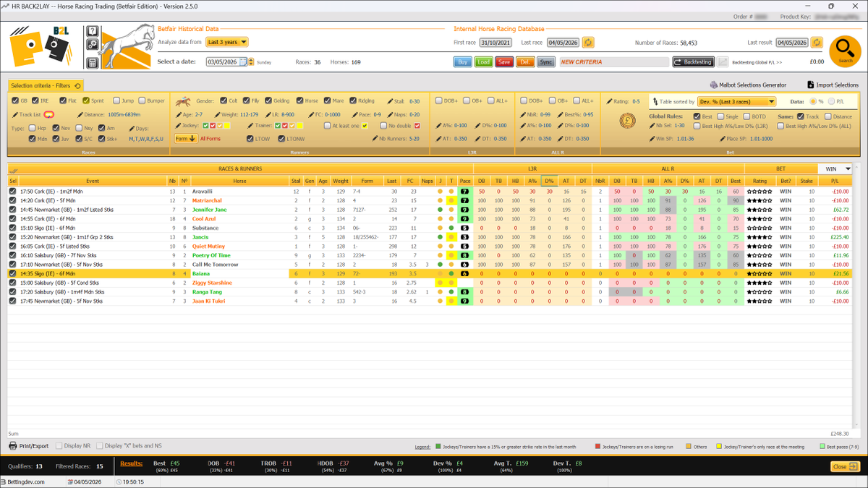Toggle the GB checkbox
Viewport: 868px width, 488px height.
click(15, 100)
